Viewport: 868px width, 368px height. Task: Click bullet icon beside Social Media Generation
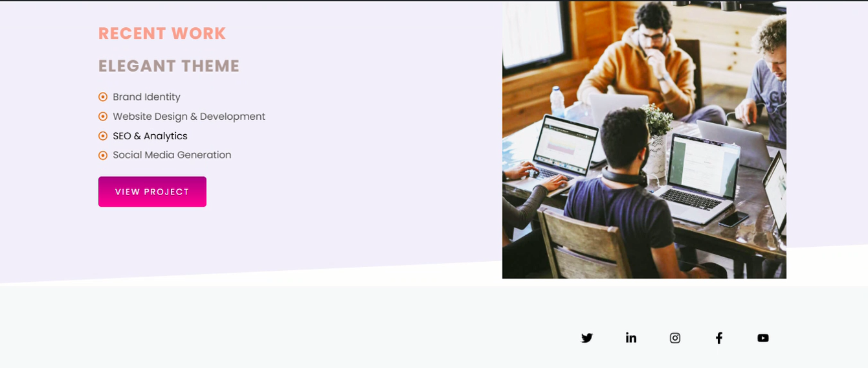(x=103, y=155)
